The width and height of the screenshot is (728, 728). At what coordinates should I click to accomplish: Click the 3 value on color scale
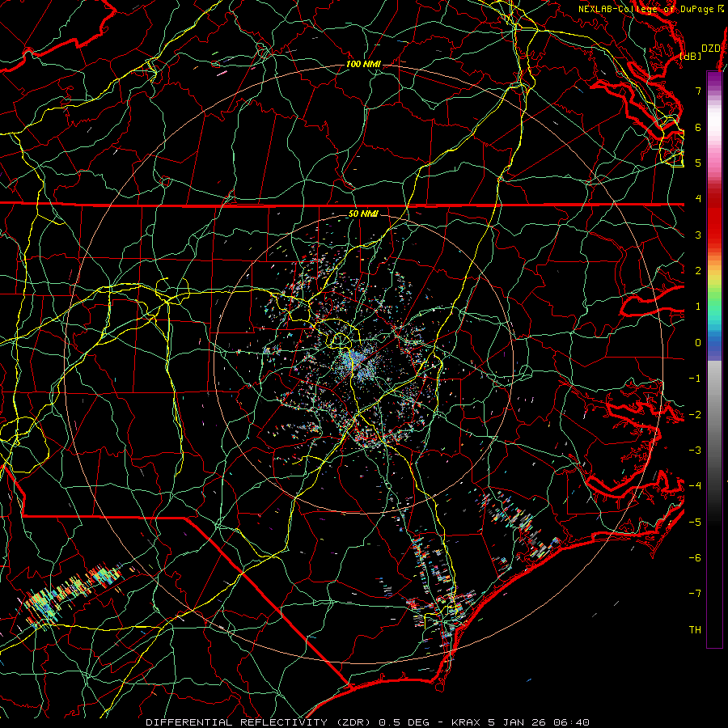pos(698,235)
